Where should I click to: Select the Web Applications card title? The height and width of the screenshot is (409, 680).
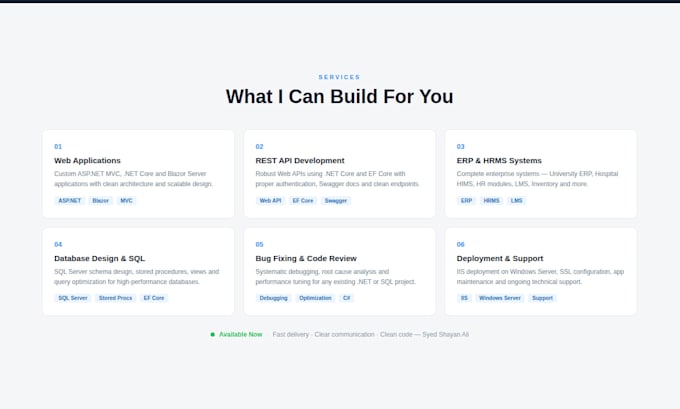coord(87,160)
